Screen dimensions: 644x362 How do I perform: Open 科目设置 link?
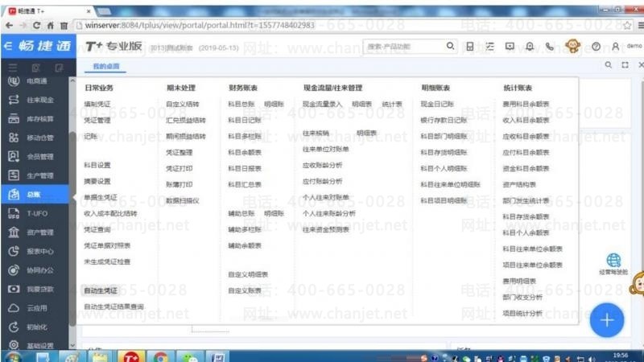97,165
